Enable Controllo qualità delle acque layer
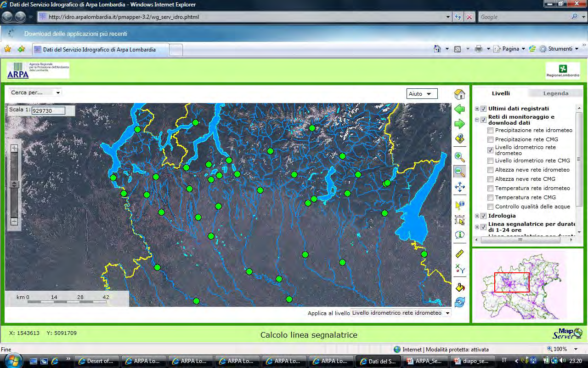 [491, 207]
